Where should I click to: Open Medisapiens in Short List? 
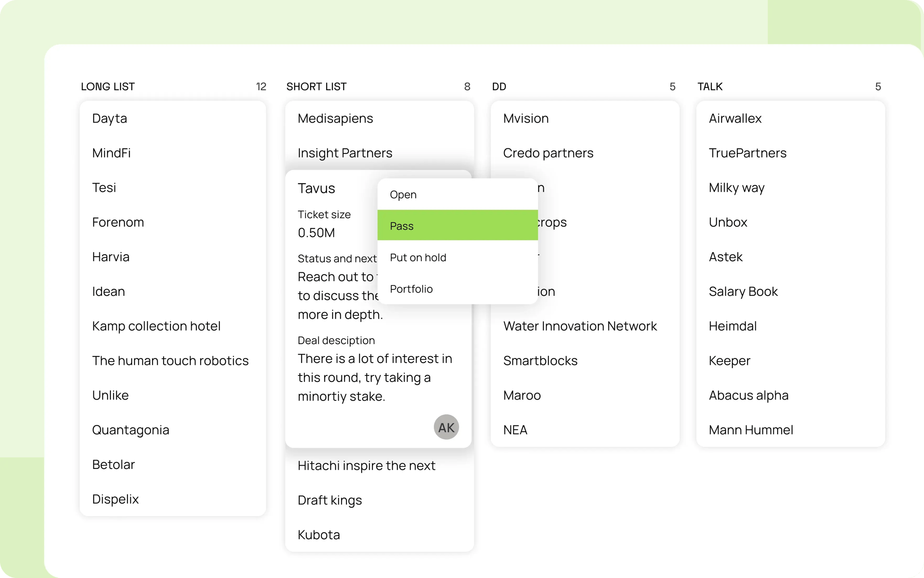[x=335, y=118]
